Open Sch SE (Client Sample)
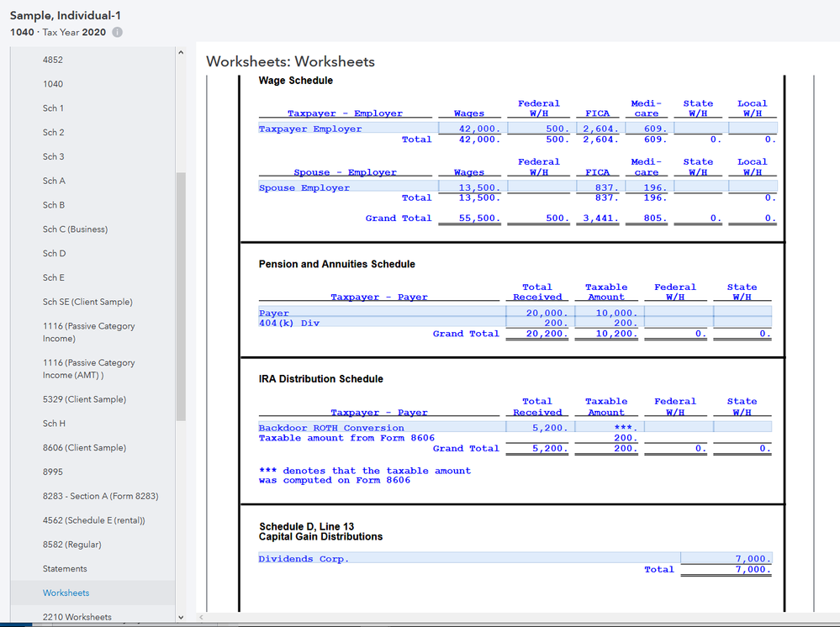840x627 pixels. click(87, 302)
